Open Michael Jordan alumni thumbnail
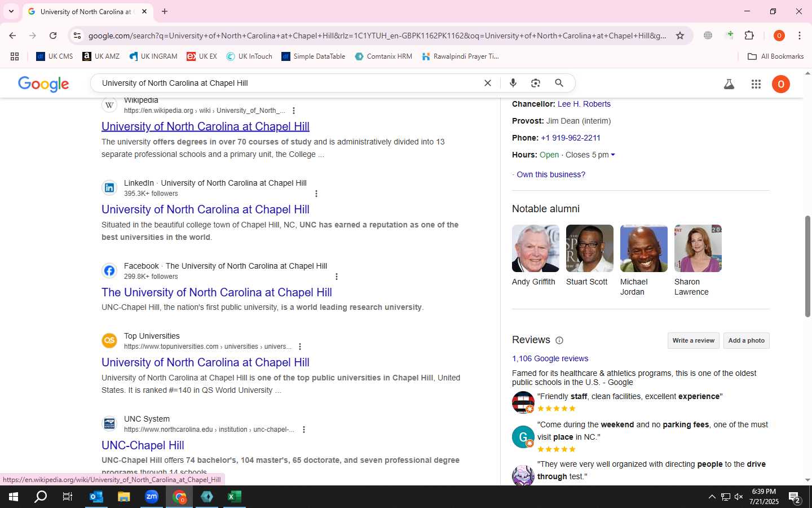The width and height of the screenshot is (812, 508). tap(644, 248)
